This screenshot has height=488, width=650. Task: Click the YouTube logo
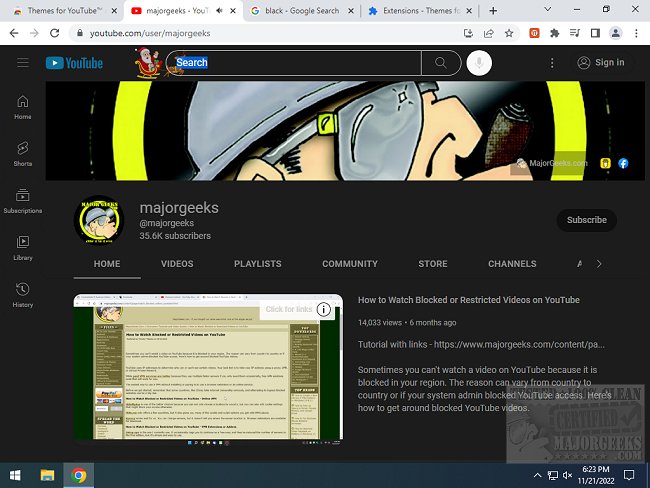(x=74, y=63)
